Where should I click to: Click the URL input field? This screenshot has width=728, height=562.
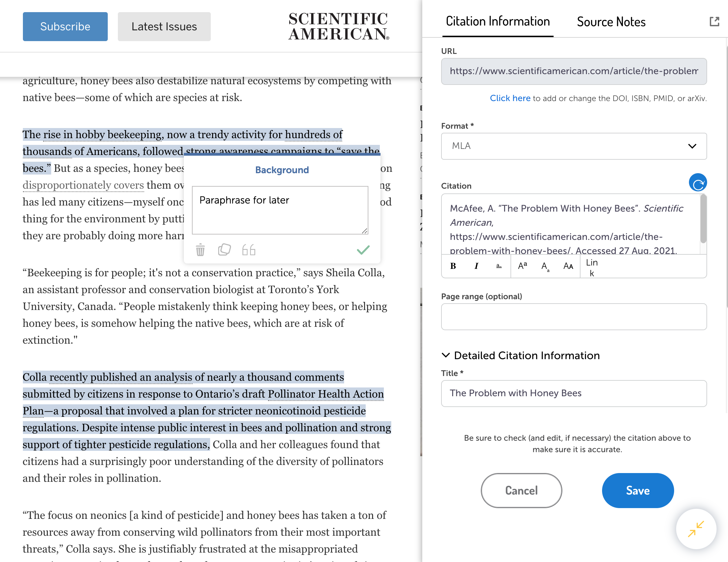pos(574,71)
